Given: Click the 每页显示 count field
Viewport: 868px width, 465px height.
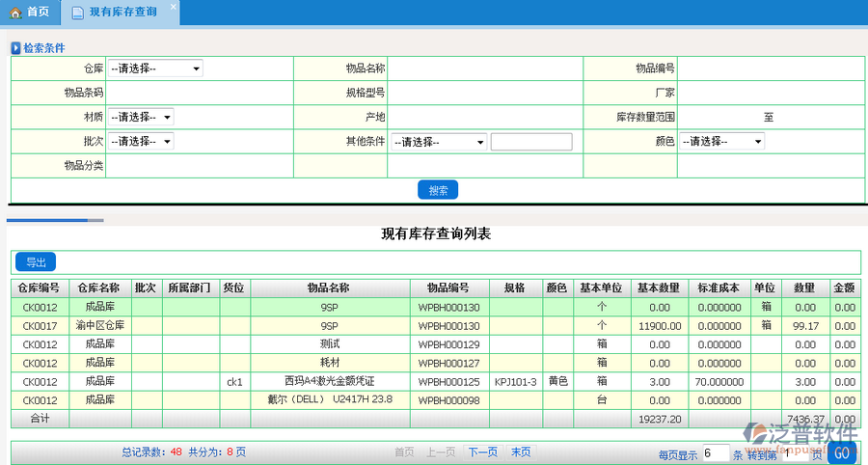Looking at the screenshot, I should (714, 453).
